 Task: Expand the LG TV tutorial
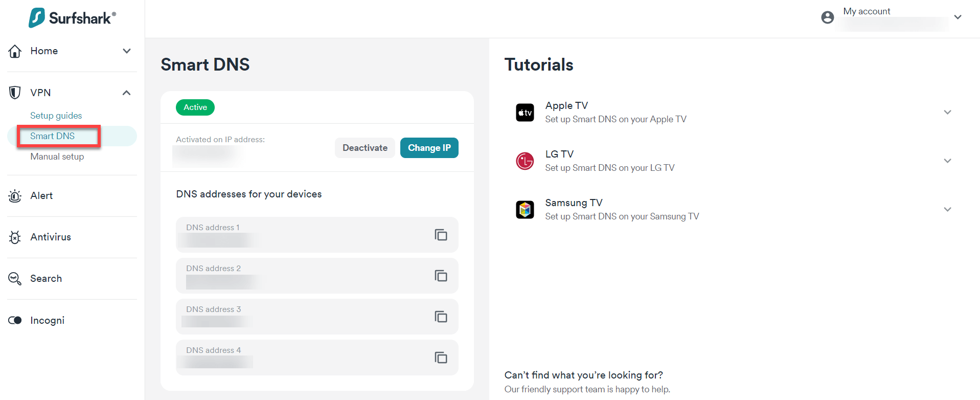[947, 161]
